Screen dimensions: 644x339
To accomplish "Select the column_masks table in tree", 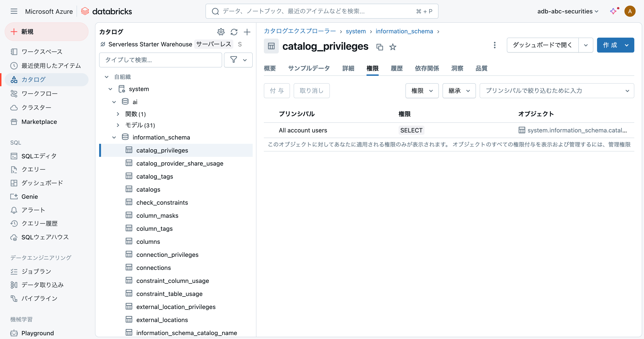I will click(157, 216).
